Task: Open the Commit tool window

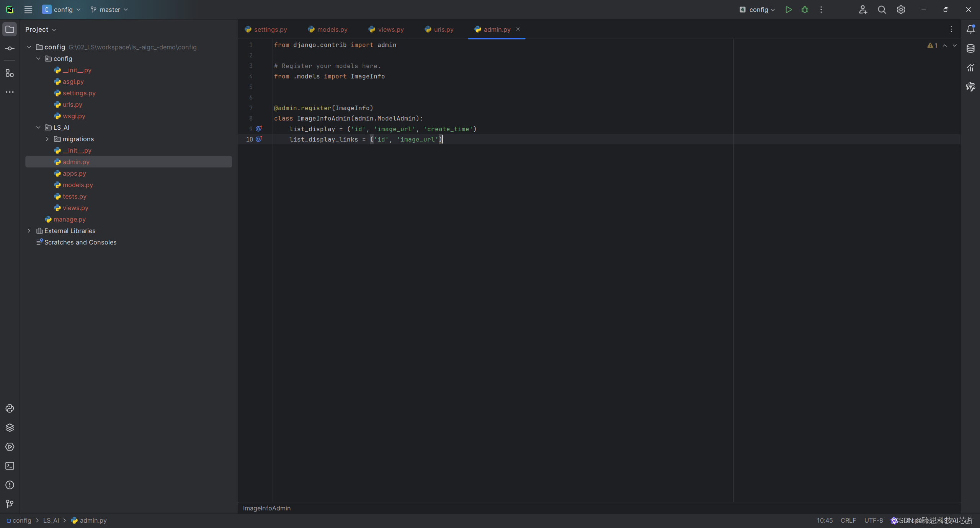Action: coord(10,49)
